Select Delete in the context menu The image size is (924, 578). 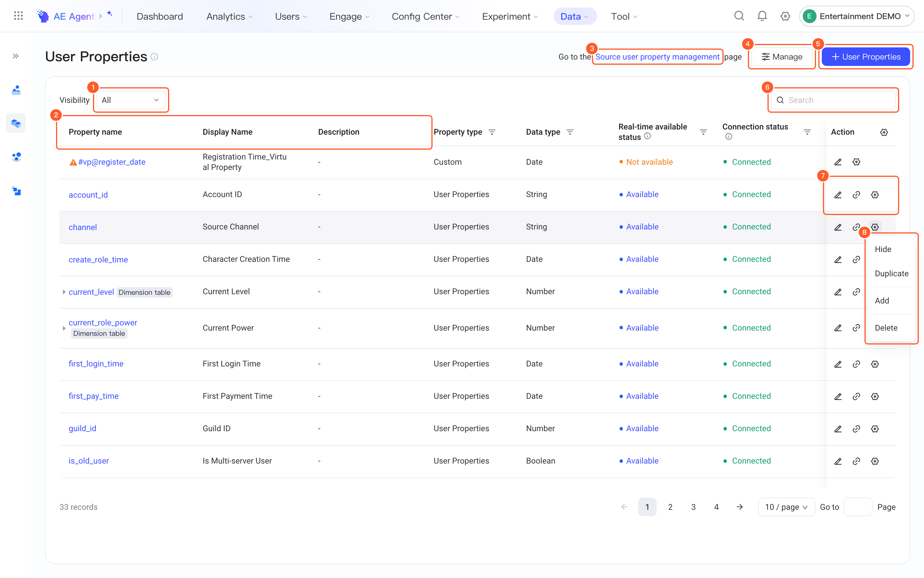(x=886, y=328)
